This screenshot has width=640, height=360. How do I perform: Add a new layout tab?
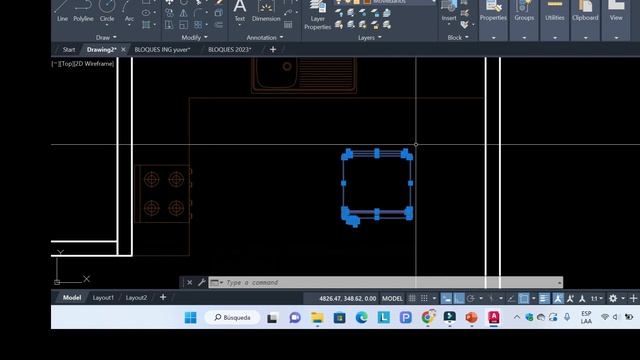point(163,297)
